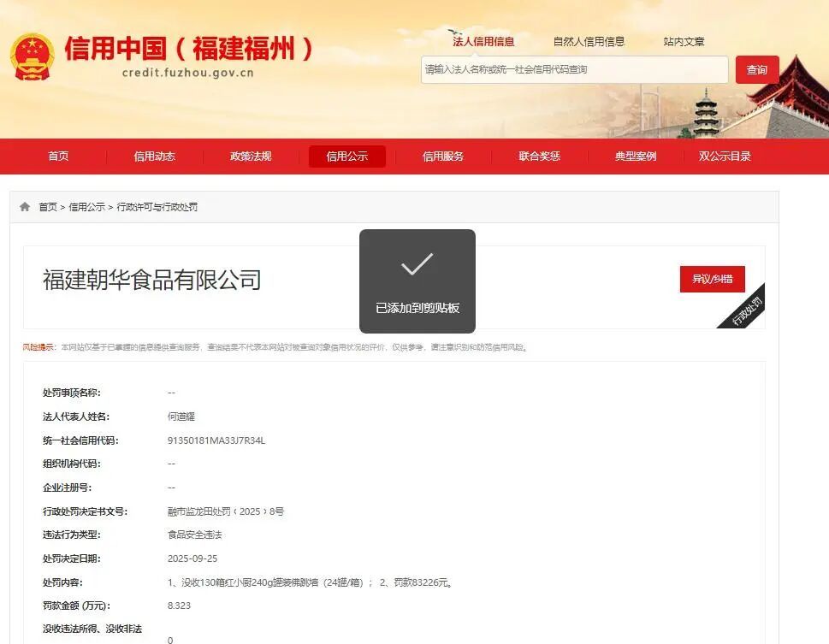The width and height of the screenshot is (829, 644).
Task: Switch to 自然人信用信息 search tab
Action: tap(589, 41)
